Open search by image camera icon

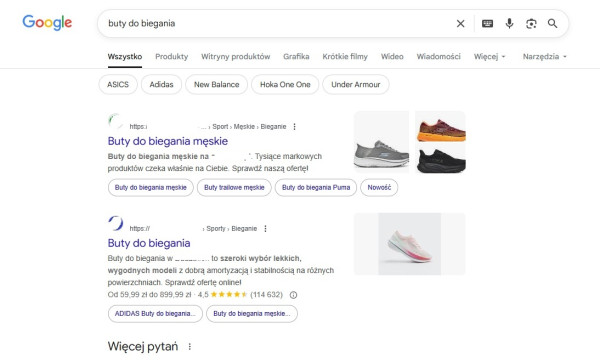coord(531,24)
